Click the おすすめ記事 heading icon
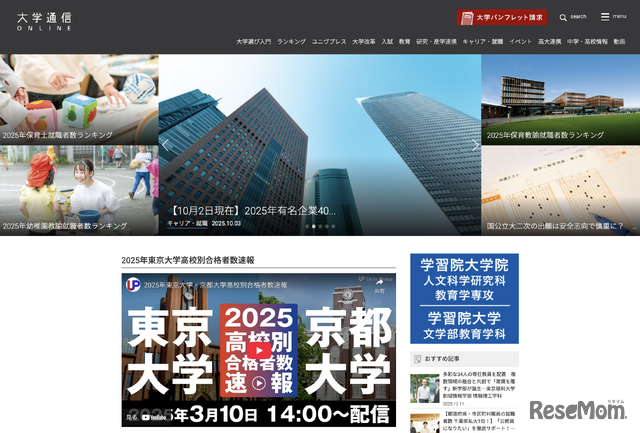Screen dimensions: 640x433 pos(417,359)
